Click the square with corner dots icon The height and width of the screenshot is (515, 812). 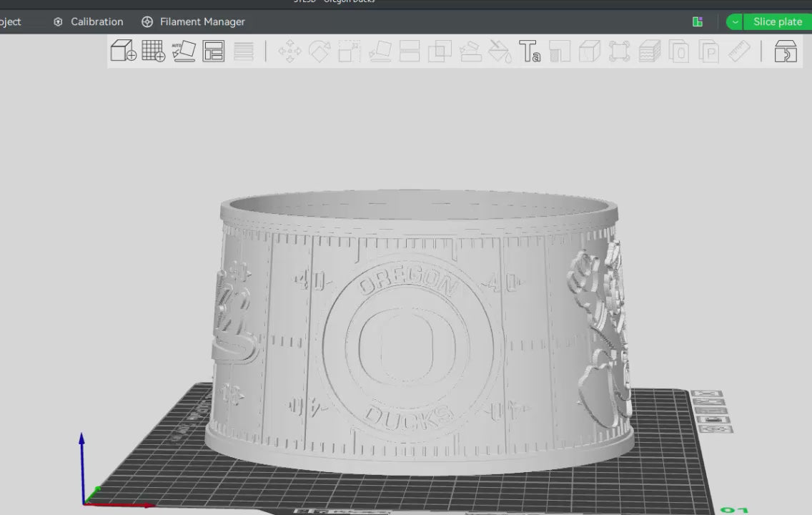click(619, 51)
